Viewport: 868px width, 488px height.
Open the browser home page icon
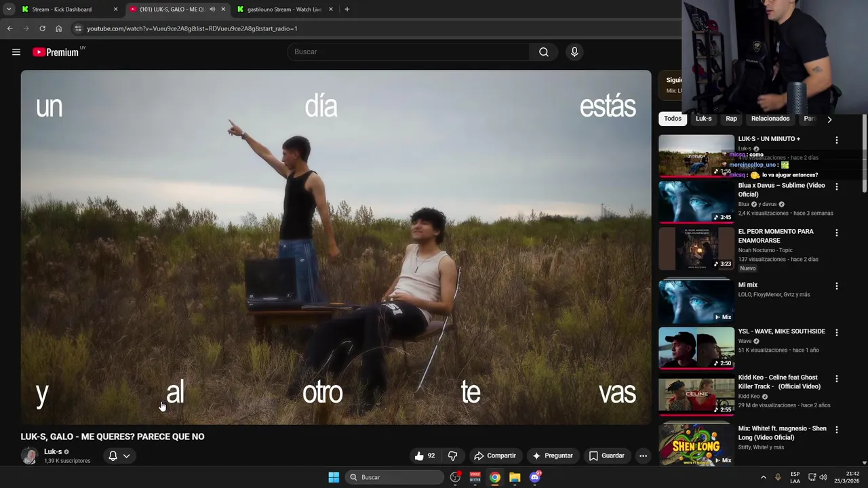tap(58, 28)
